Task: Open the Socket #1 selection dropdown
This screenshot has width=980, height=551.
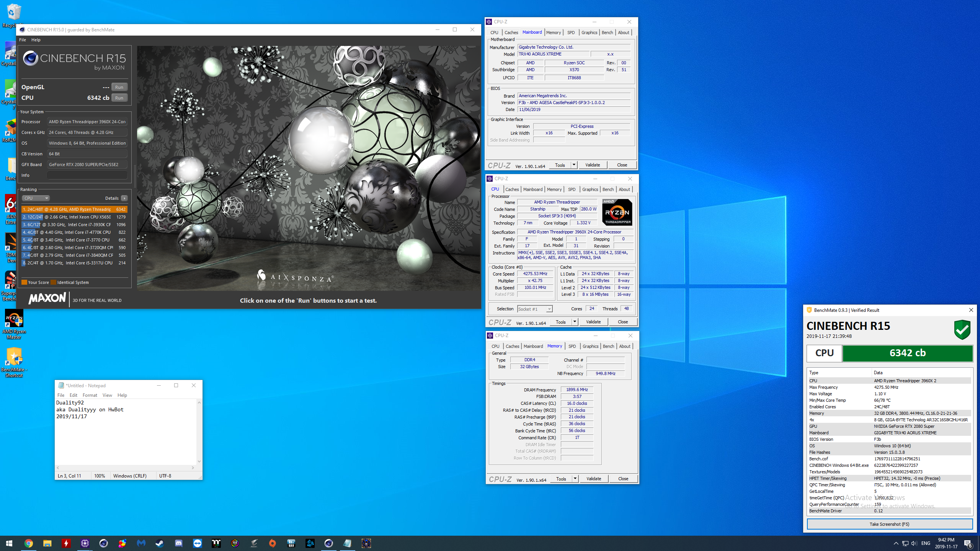Action: coord(535,309)
